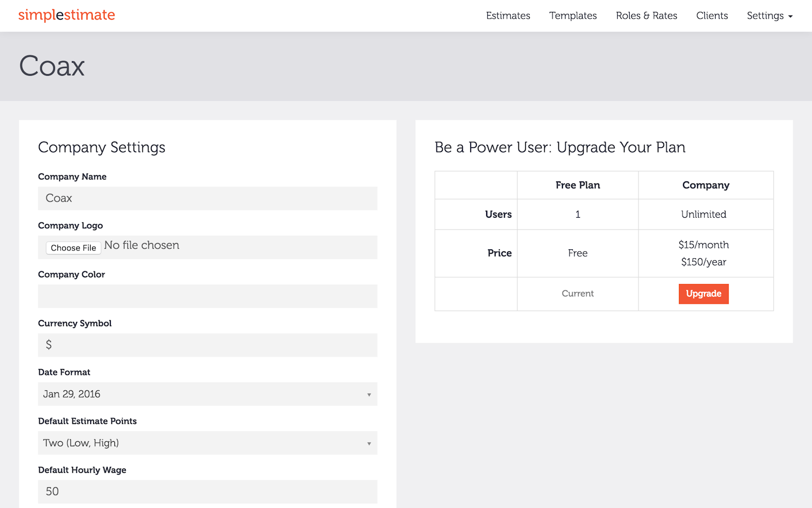The image size is (812, 508).
Task: Click the $15/month price text
Action: click(x=703, y=245)
